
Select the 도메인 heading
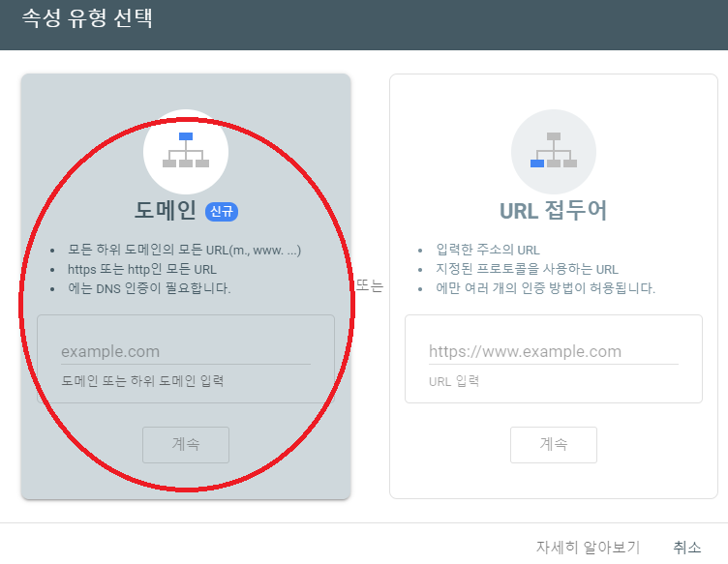[x=165, y=211]
